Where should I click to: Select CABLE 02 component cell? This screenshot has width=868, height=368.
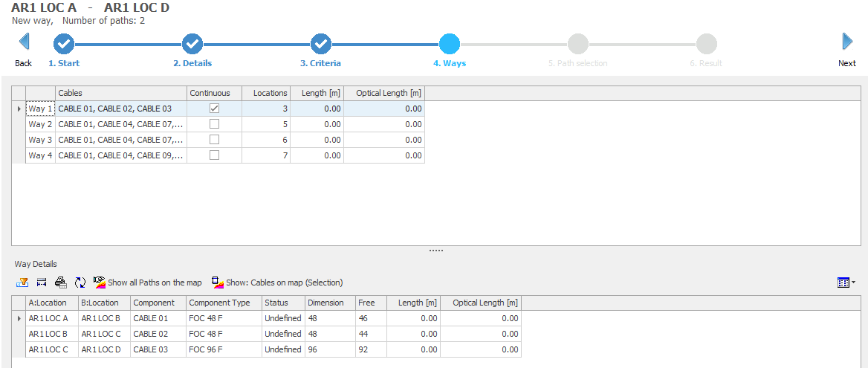pos(158,334)
